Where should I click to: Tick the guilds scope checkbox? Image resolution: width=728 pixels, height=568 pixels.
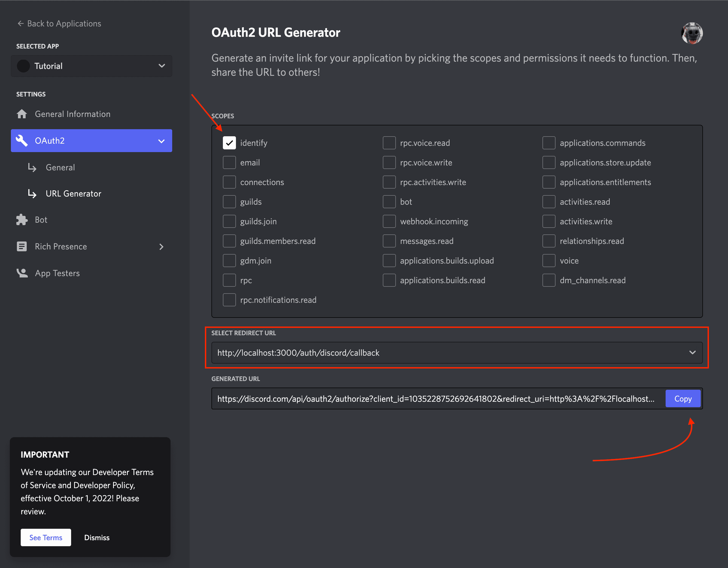click(229, 202)
